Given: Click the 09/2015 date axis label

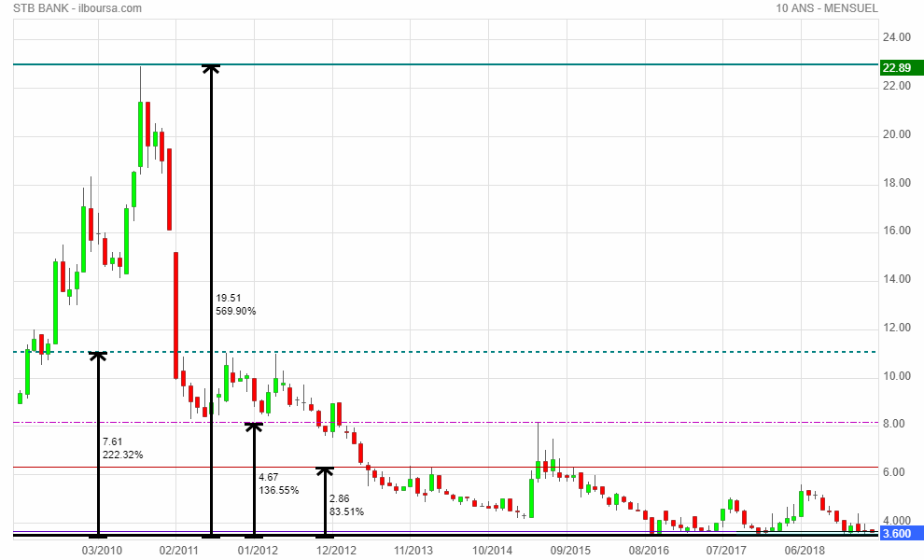Looking at the screenshot, I should tap(570, 551).
